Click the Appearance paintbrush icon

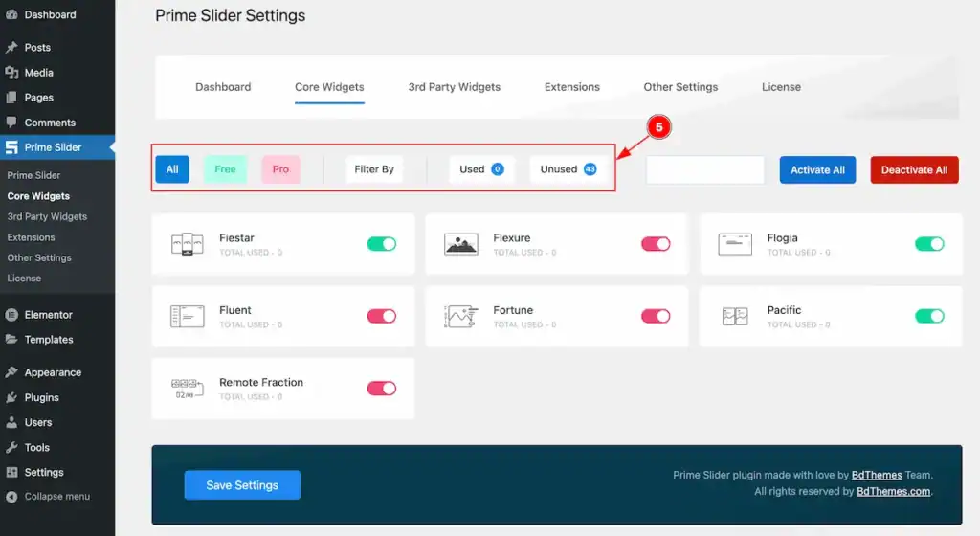11,372
